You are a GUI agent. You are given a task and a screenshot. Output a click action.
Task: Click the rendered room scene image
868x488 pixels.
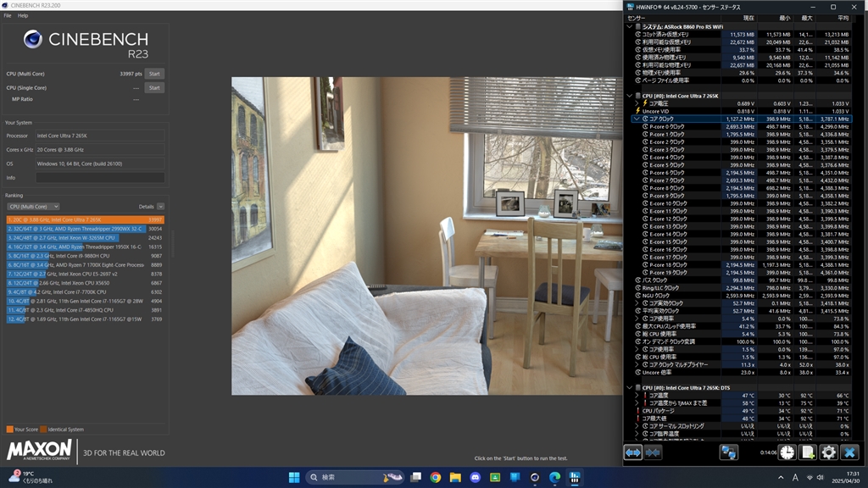tap(427, 236)
